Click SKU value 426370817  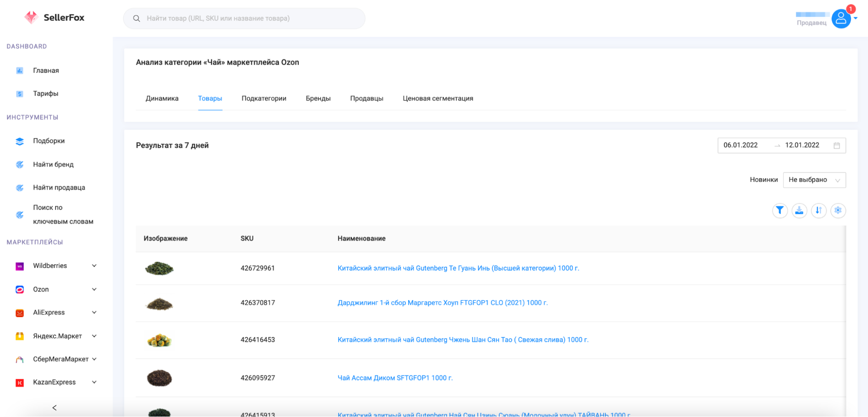[258, 303]
